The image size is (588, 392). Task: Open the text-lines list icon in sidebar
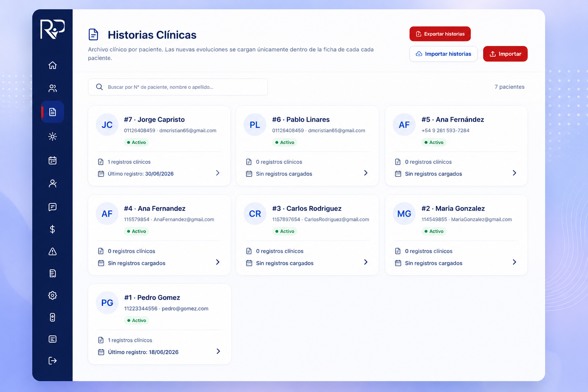(52, 339)
